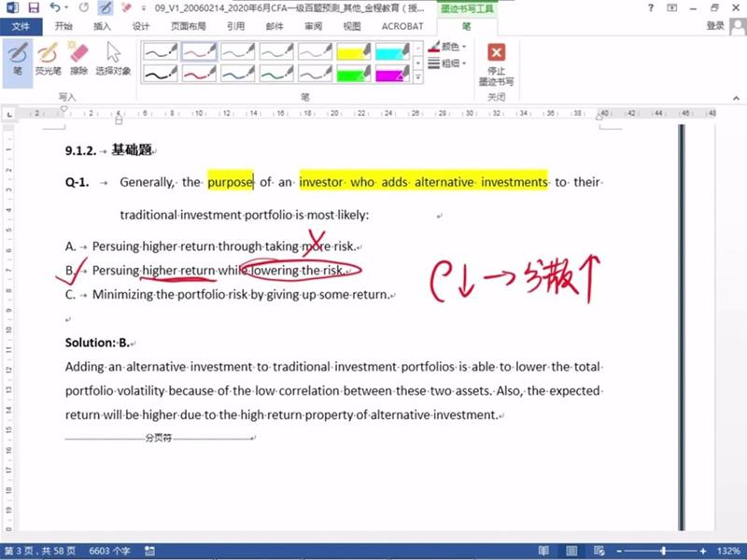The height and width of the screenshot is (560, 747).
Task: Activate the 荧光笔 highlighter tool
Action: pos(49,59)
